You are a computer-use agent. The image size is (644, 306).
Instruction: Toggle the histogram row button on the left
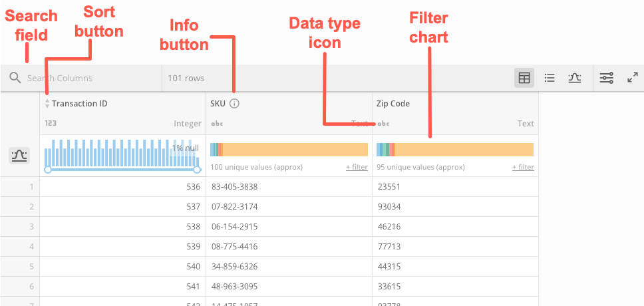[19, 156]
